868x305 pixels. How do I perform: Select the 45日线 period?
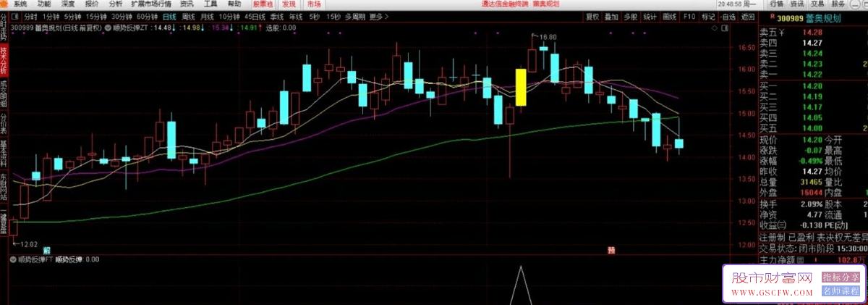pyautogui.click(x=255, y=15)
